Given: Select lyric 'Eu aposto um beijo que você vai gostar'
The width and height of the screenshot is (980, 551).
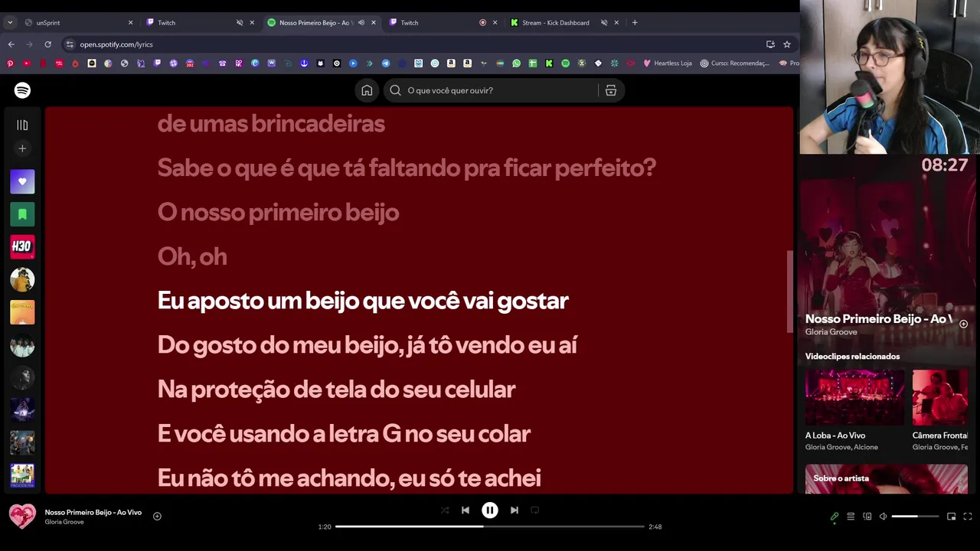Looking at the screenshot, I should point(363,301).
